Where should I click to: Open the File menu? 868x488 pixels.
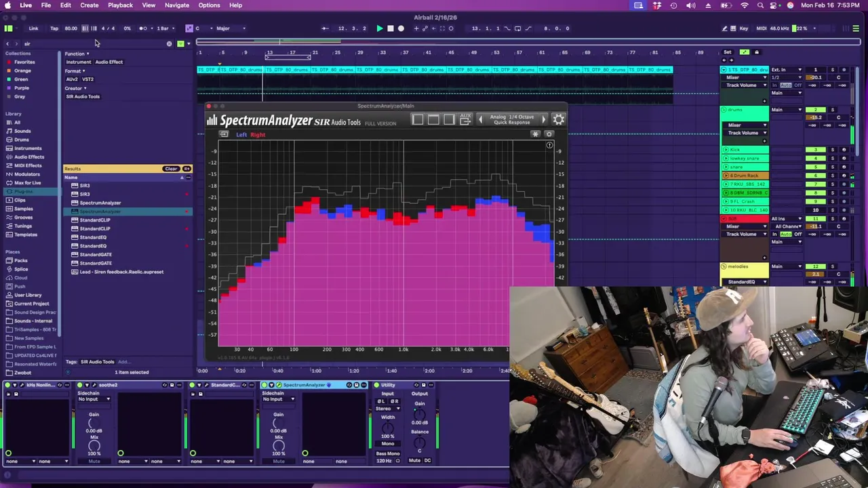pyautogui.click(x=46, y=5)
